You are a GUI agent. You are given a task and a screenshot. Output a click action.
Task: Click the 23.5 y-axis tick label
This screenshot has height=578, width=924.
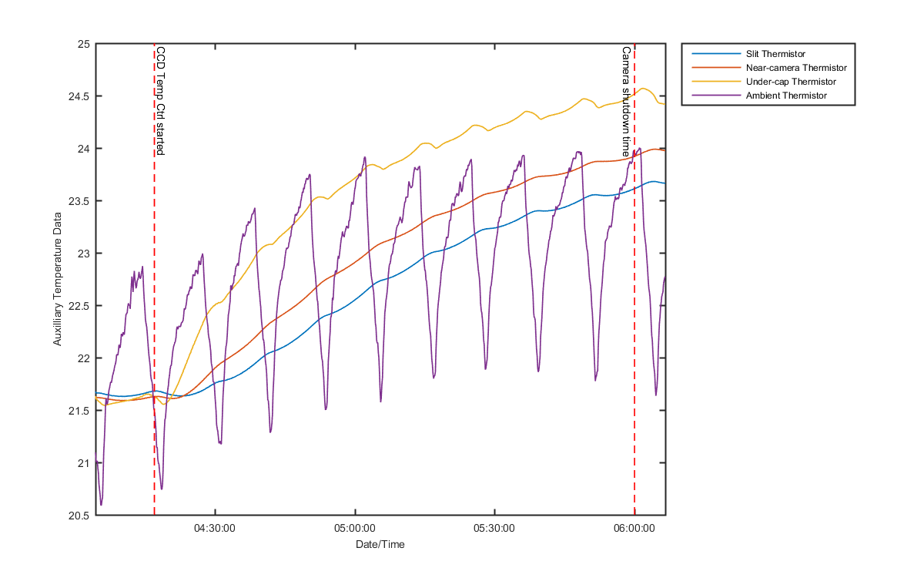(x=80, y=201)
